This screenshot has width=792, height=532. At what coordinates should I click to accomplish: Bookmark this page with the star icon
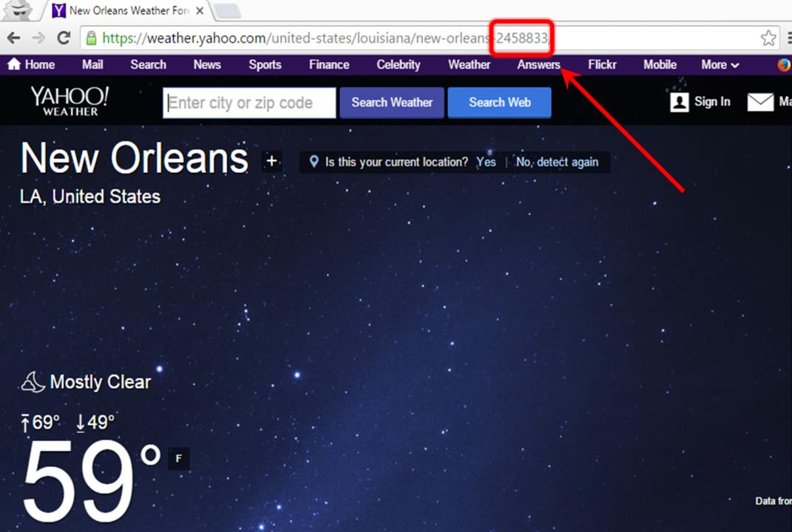768,38
